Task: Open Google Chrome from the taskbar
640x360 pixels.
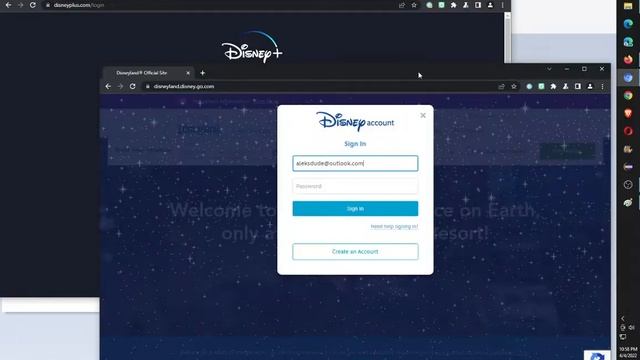Action: (x=628, y=96)
